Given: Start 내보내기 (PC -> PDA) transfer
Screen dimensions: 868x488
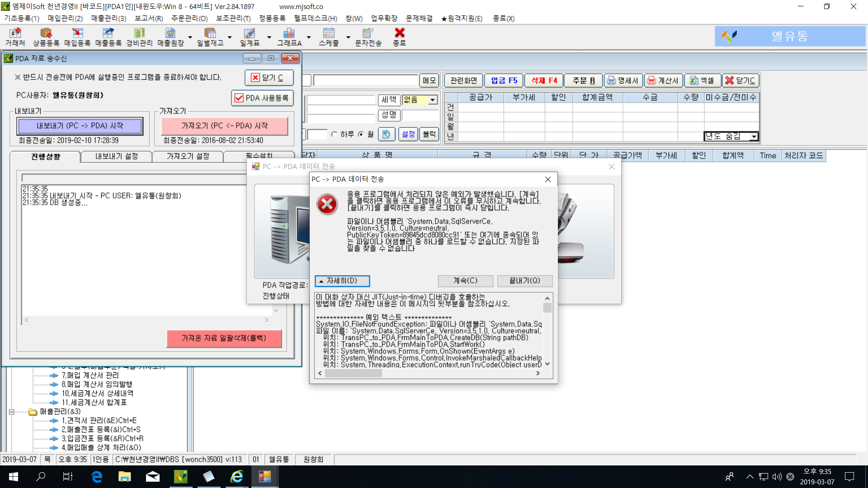Looking at the screenshot, I should coord(80,126).
